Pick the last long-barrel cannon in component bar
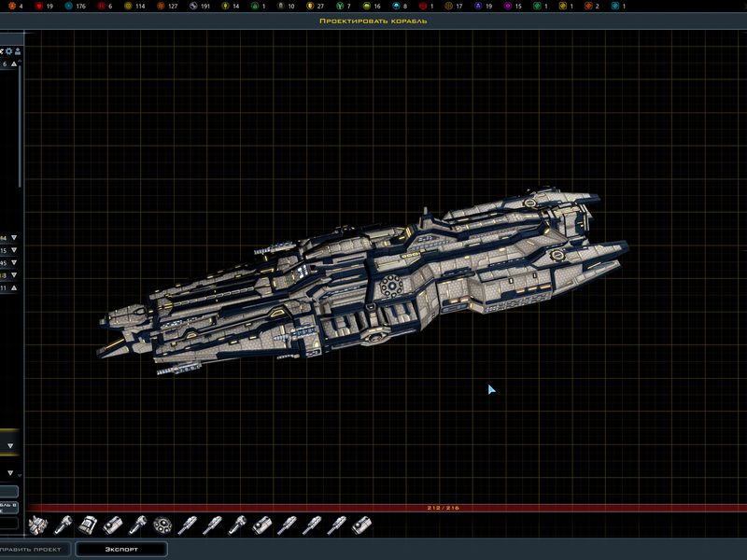Viewport: 747px width, 560px height. pyautogui.click(x=337, y=525)
